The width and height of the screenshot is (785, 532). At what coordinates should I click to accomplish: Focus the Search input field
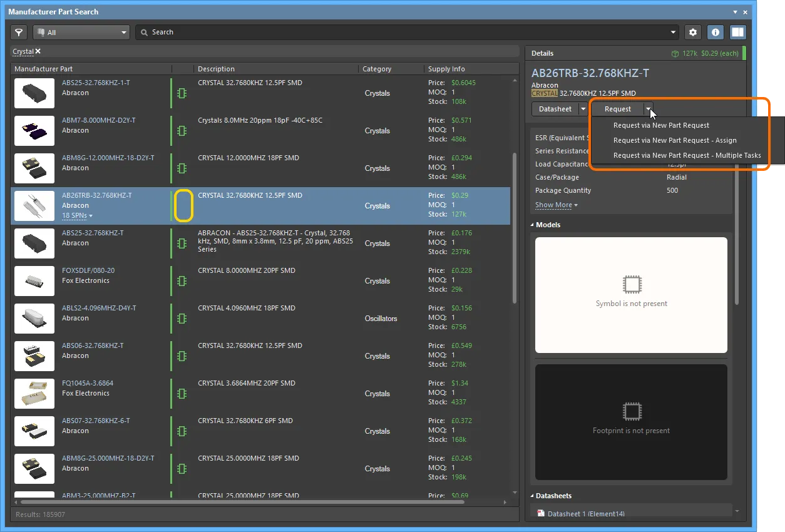coord(407,32)
